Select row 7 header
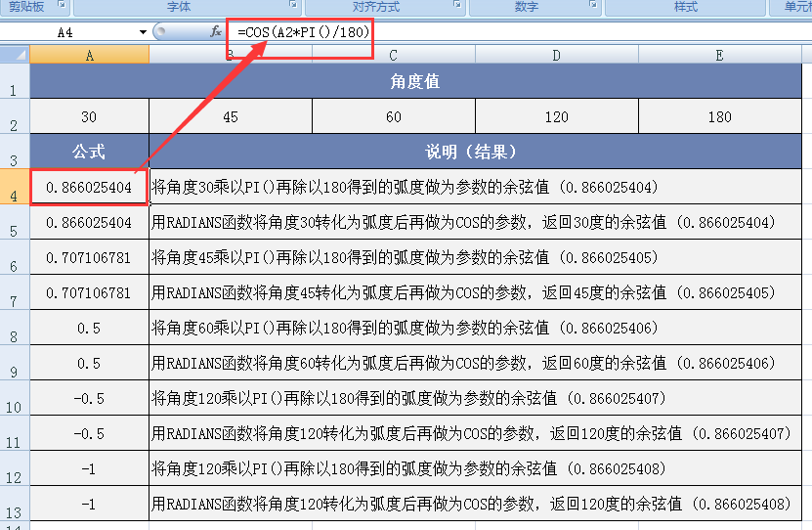Image resolution: width=812 pixels, height=530 pixels. [15, 292]
